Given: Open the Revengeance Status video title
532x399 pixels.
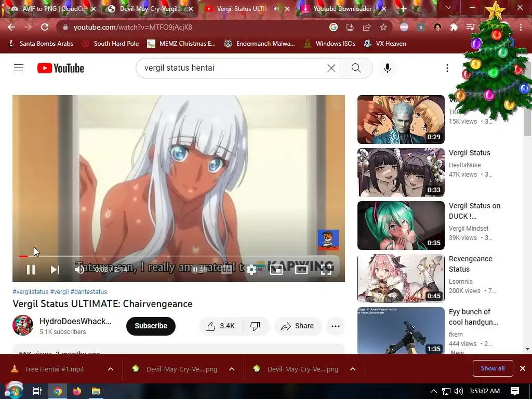Looking at the screenshot, I should click(471, 264).
